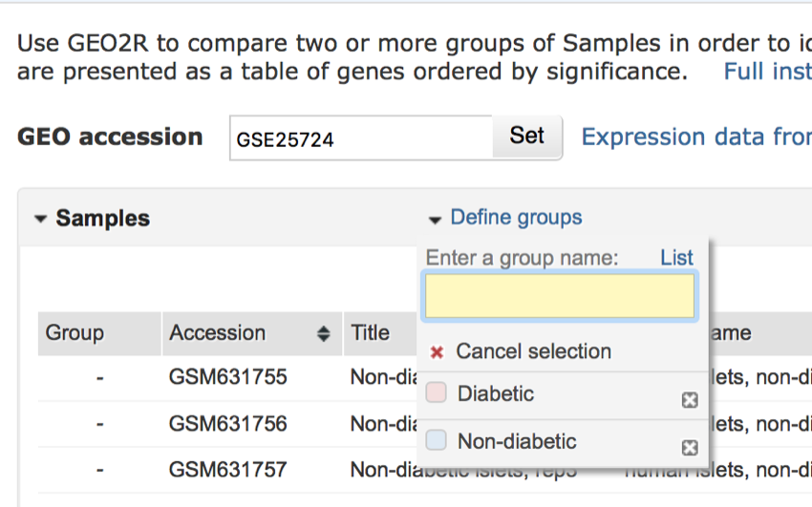Open the Full instructions link
The height and width of the screenshot is (507, 812).
(767, 72)
